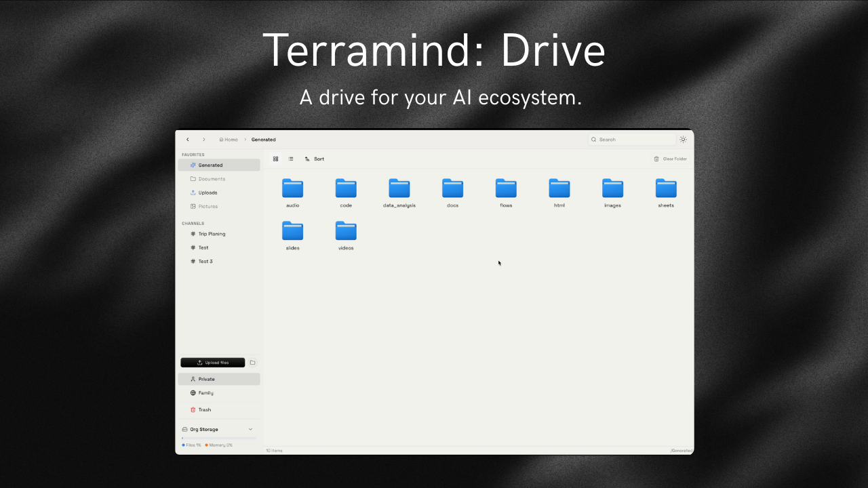Click the Files 1% legend

coord(191,445)
